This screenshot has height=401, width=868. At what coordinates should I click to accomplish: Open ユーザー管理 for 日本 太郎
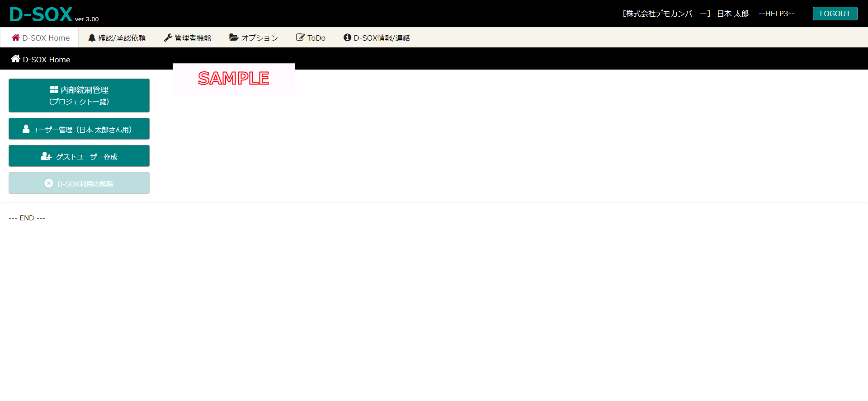tap(79, 129)
